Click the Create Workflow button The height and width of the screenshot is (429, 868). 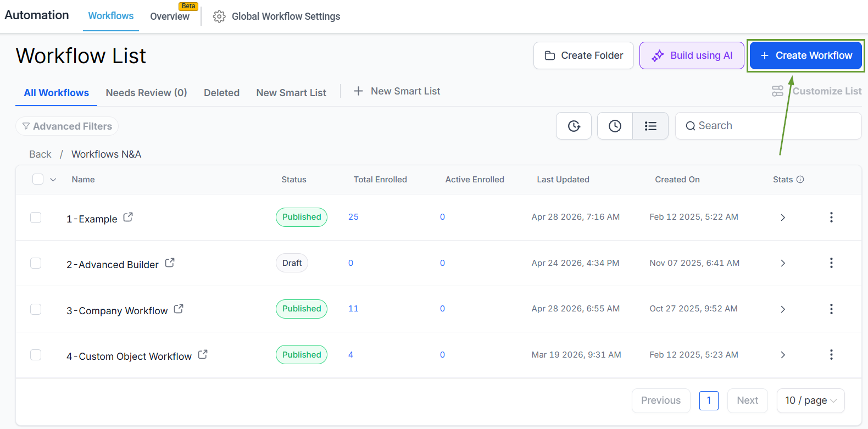pos(806,55)
